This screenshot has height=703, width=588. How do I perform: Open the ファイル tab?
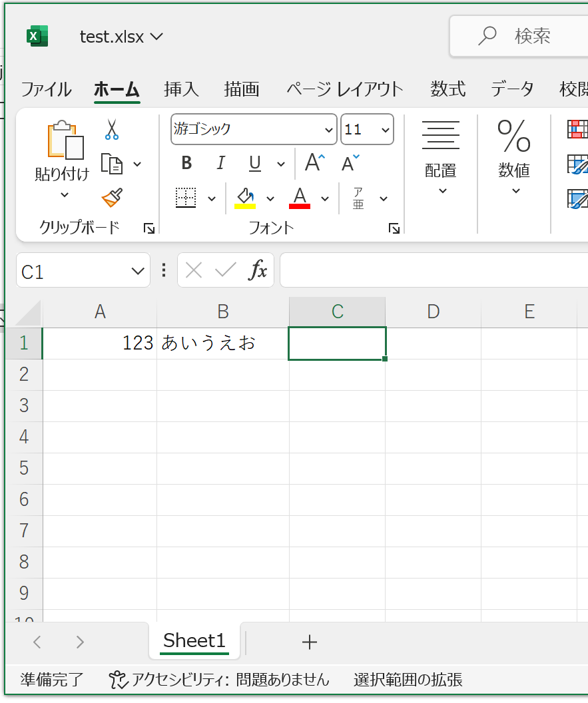click(47, 89)
